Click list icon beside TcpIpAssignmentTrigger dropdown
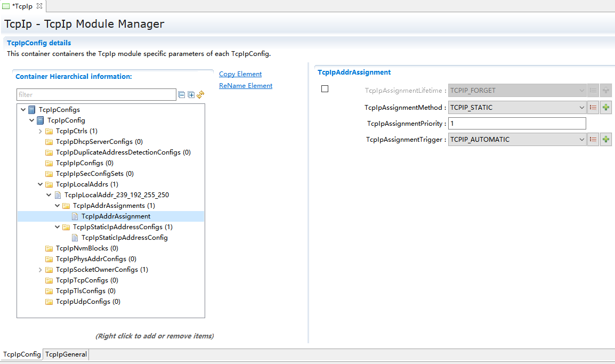This screenshot has width=615, height=364. tap(593, 140)
